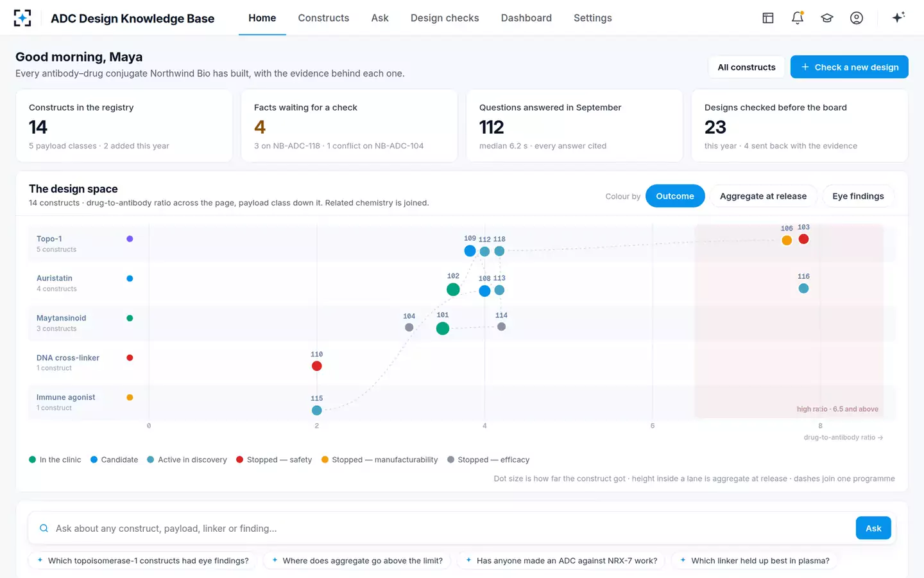Select construct 116 dot in Auristatin lane
This screenshot has height=578, width=924.
pyautogui.click(x=803, y=288)
